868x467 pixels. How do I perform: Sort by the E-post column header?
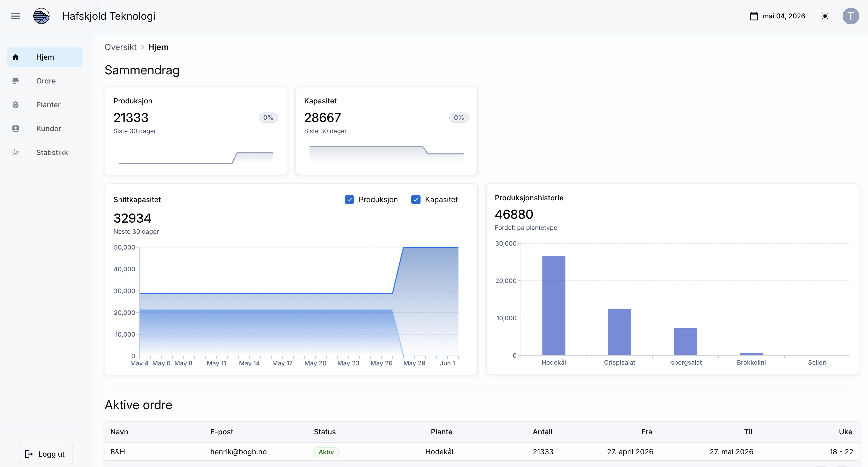coord(222,432)
